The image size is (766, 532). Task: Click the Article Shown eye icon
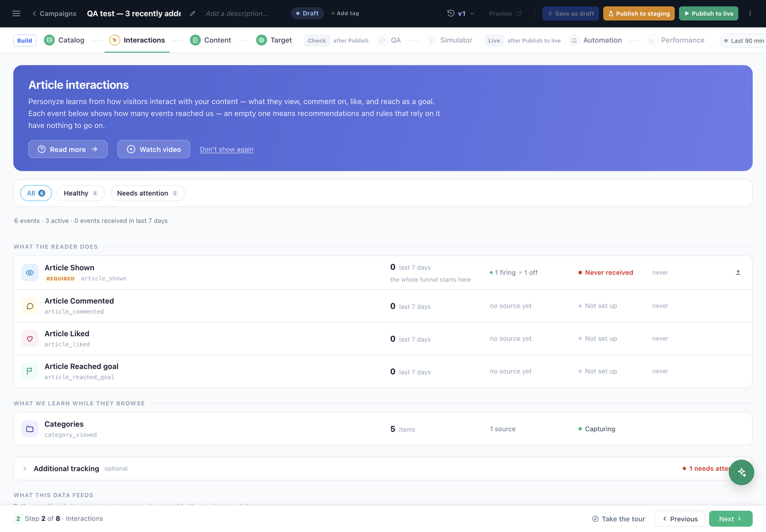point(30,272)
